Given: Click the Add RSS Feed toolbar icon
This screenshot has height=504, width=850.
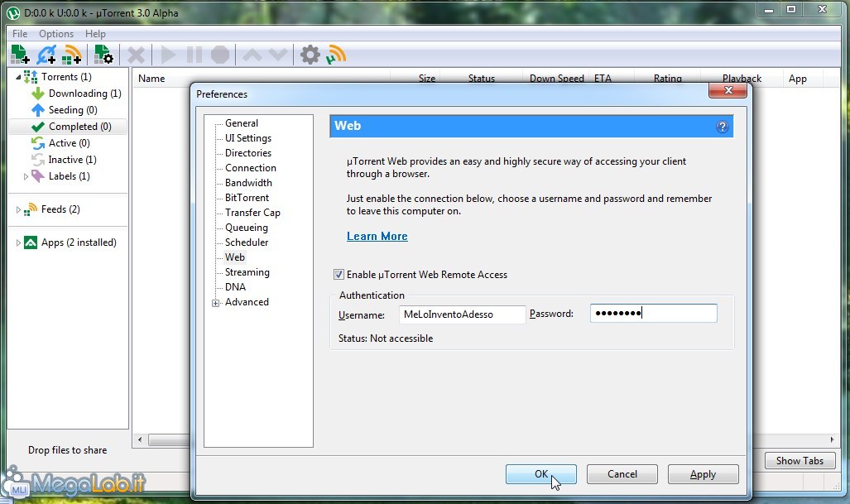Looking at the screenshot, I should click(x=71, y=55).
